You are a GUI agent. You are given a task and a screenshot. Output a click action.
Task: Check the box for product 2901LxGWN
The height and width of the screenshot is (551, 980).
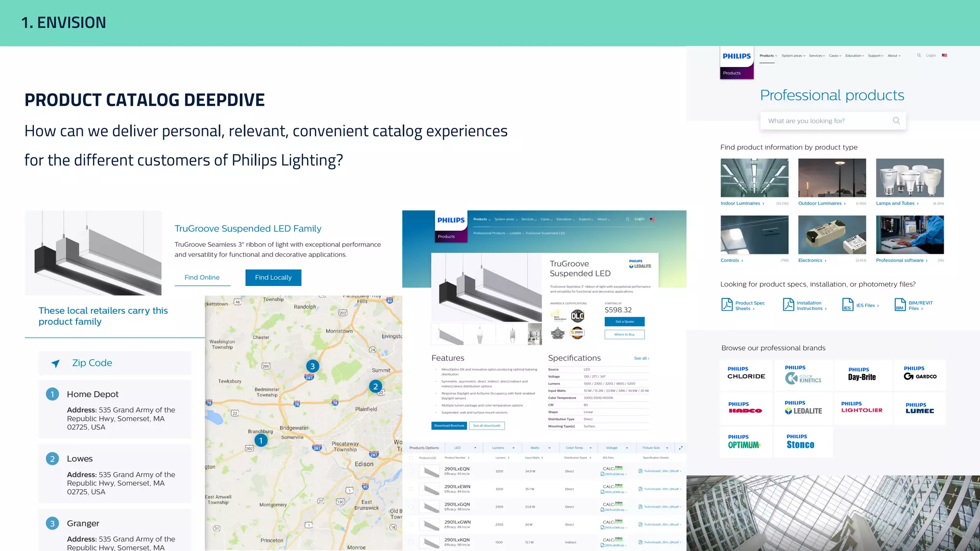tap(411, 524)
